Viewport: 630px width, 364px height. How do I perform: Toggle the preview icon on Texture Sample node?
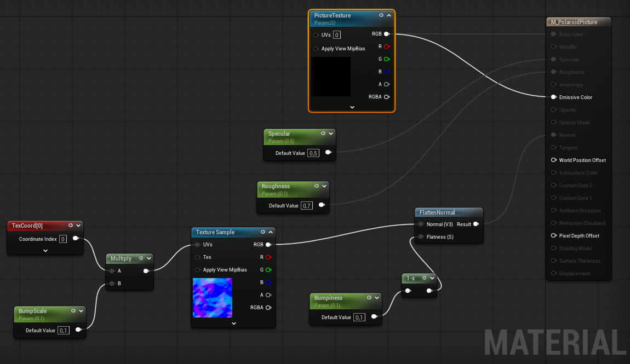(x=263, y=232)
